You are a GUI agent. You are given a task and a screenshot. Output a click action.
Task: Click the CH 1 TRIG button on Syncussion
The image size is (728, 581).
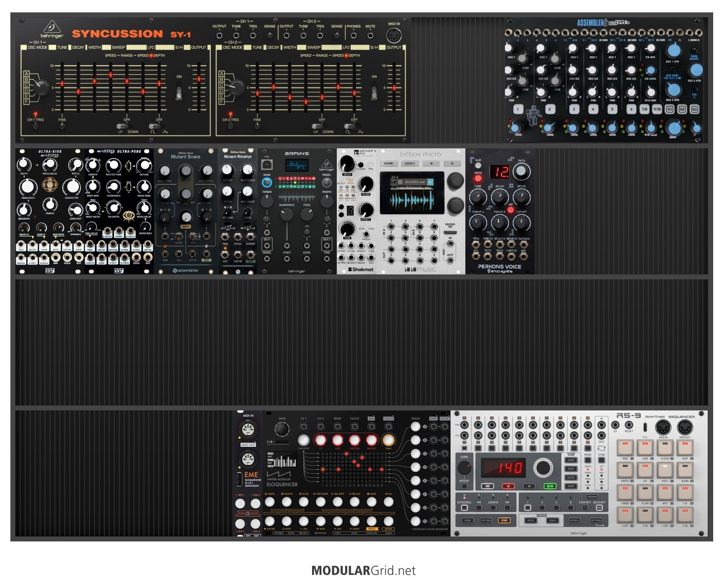35,126
